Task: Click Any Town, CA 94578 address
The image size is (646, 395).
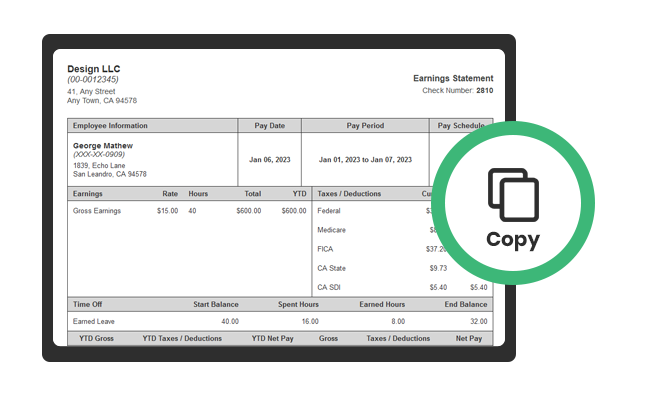Action: 102,101
